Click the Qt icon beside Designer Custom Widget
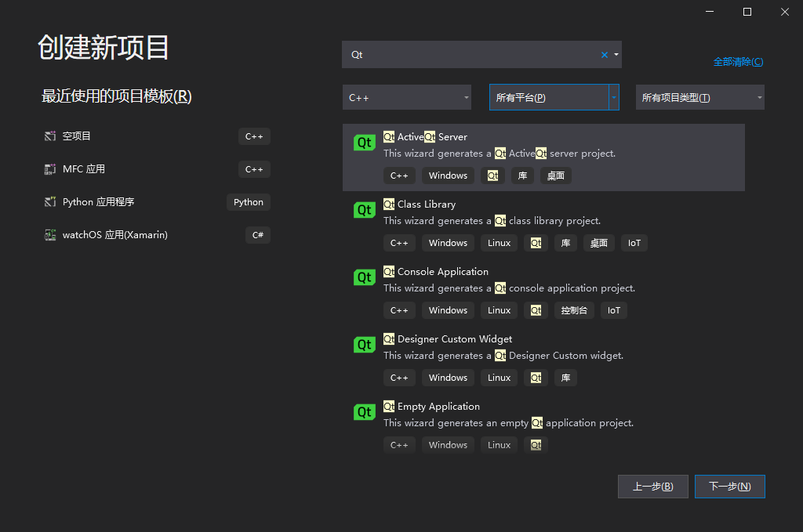Image resolution: width=803 pixels, height=532 pixels. (364, 345)
